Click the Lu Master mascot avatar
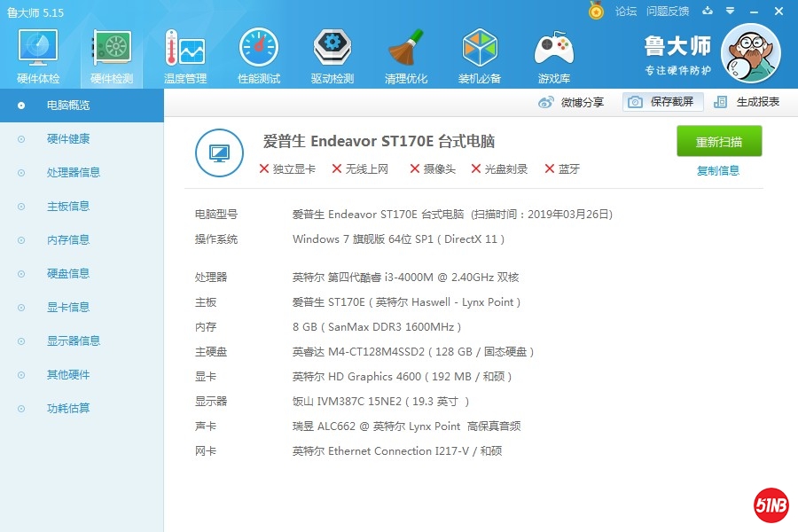The width and height of the screenshot is (798, 532). tap(750, 53)
